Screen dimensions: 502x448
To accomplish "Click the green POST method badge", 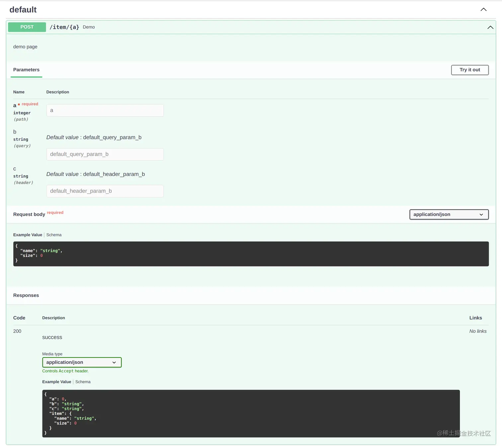I will pyautogui.click(x=27, y=27).
